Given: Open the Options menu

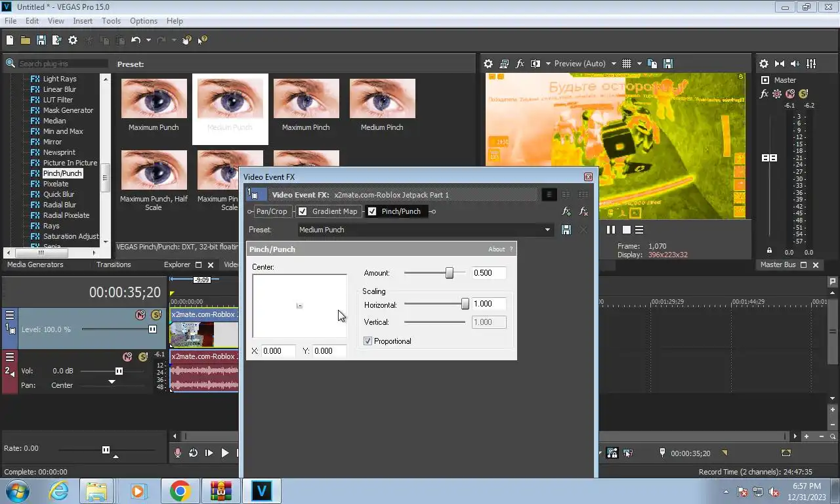Looking at the screenshot, I should pyautogui.click(x=144, y=21).
